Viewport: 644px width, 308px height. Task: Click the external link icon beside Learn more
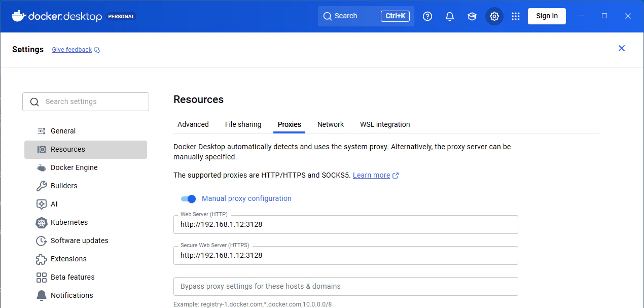(x=396, y=176)
